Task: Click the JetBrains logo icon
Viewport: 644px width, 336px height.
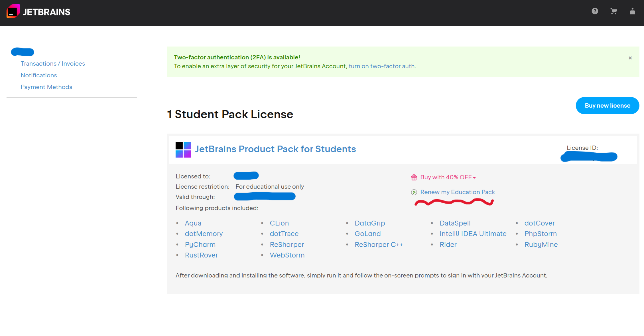Action: coord(13,11)
